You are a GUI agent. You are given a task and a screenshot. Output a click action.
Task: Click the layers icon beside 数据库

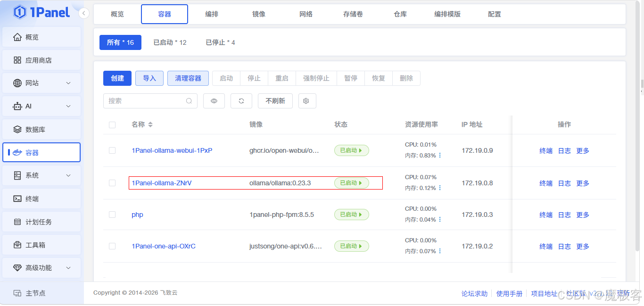click(x=17, y=129)
